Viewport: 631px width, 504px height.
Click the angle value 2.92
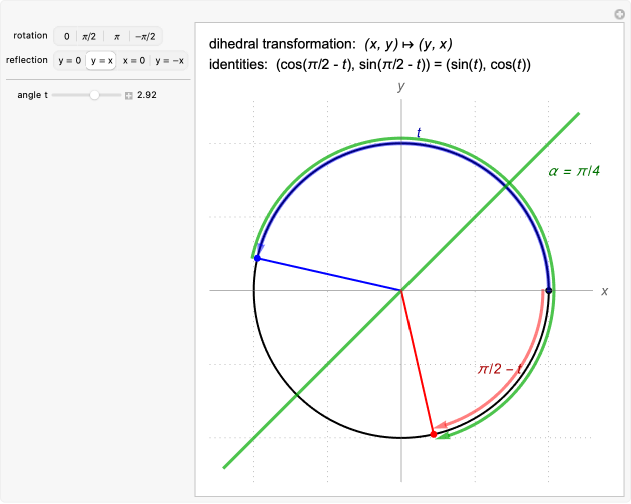[x=146, y=95]
